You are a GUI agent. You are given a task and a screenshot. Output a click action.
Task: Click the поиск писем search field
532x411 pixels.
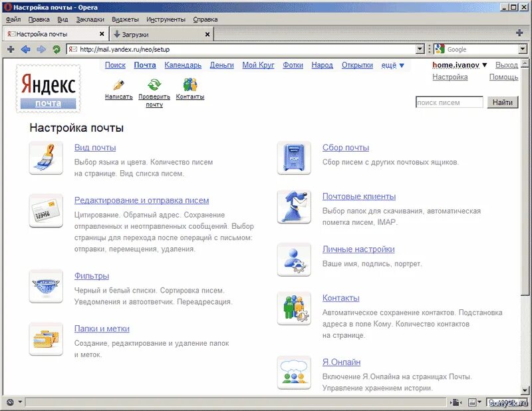click(450, 102)
